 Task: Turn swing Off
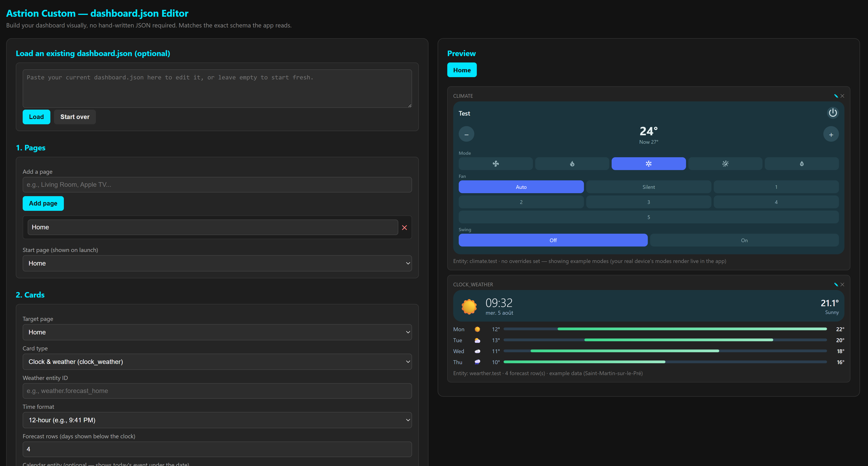553,240
